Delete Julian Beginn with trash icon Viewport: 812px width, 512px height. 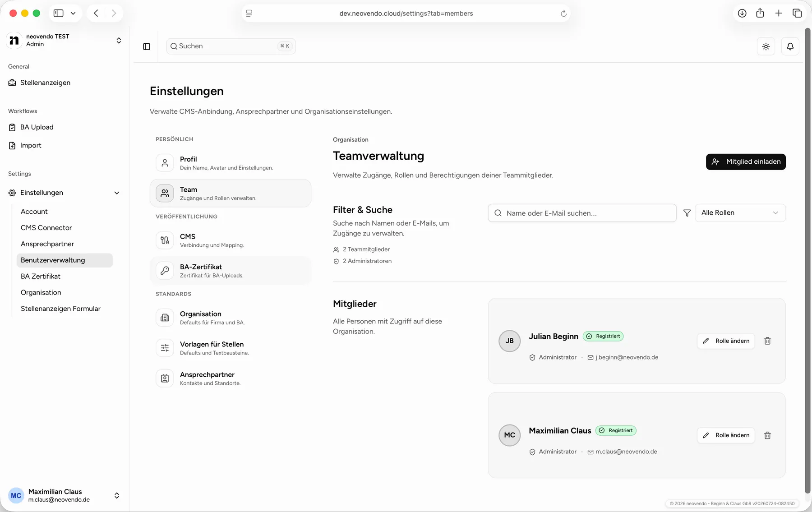(x=767, y=341)
